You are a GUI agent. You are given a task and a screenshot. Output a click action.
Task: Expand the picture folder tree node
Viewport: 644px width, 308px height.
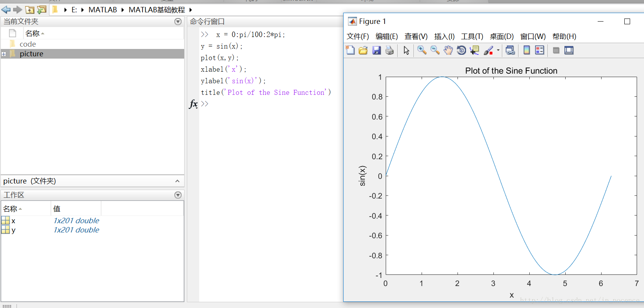click(x=4, y=54)
